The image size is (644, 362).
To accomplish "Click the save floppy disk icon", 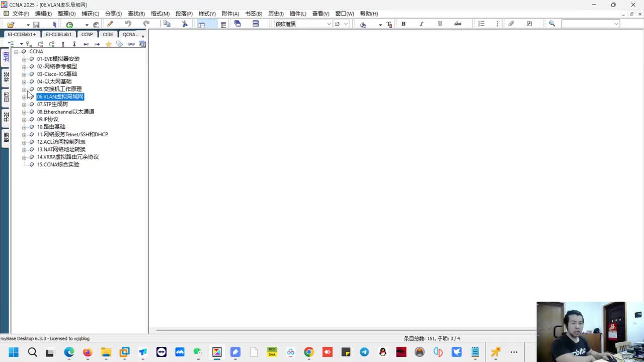I will [x=36, y=24].
